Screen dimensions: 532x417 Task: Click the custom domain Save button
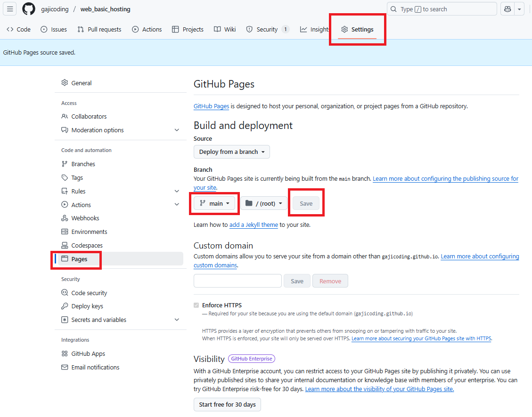click(x=297, y=281)
